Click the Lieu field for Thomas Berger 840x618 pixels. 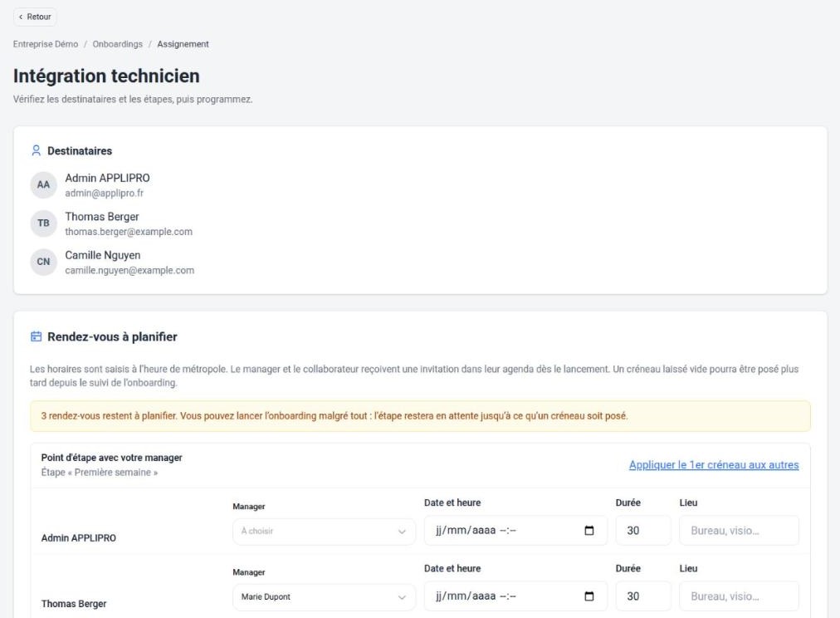click(739, 596)
